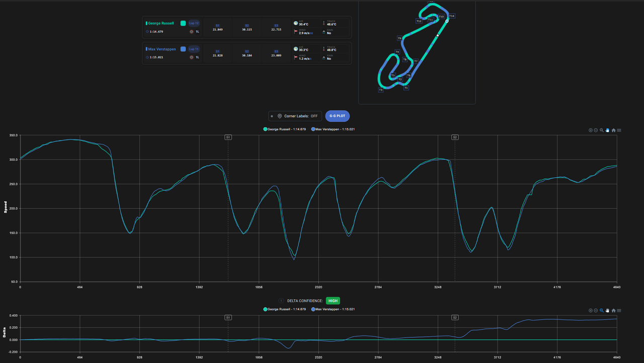Click Russell's air temperature weather icon
The image size is (644, 363).
coord(295,23)
